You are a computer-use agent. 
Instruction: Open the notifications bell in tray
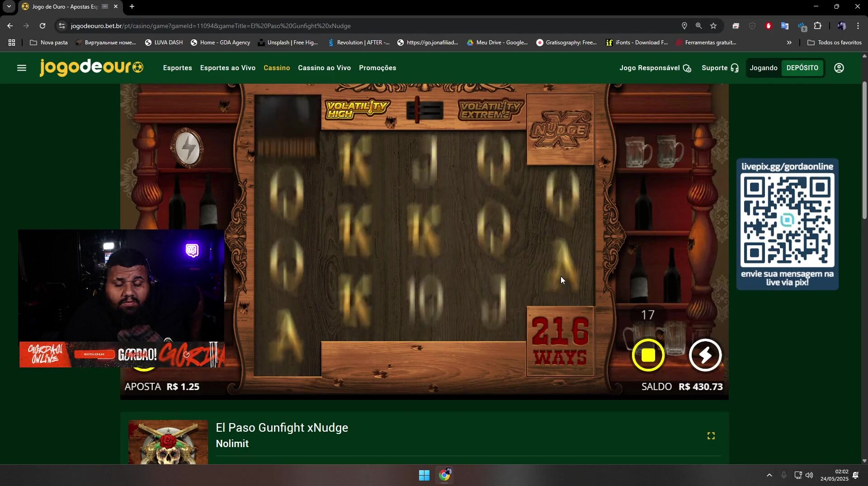[856, 475]
